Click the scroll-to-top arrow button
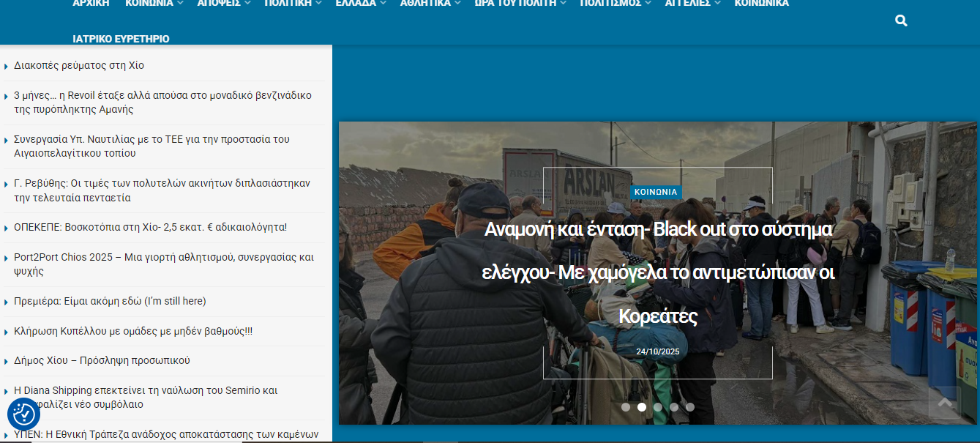Image resolution: width=980 pixels, height=443 pixels. [x=944, y=403]
